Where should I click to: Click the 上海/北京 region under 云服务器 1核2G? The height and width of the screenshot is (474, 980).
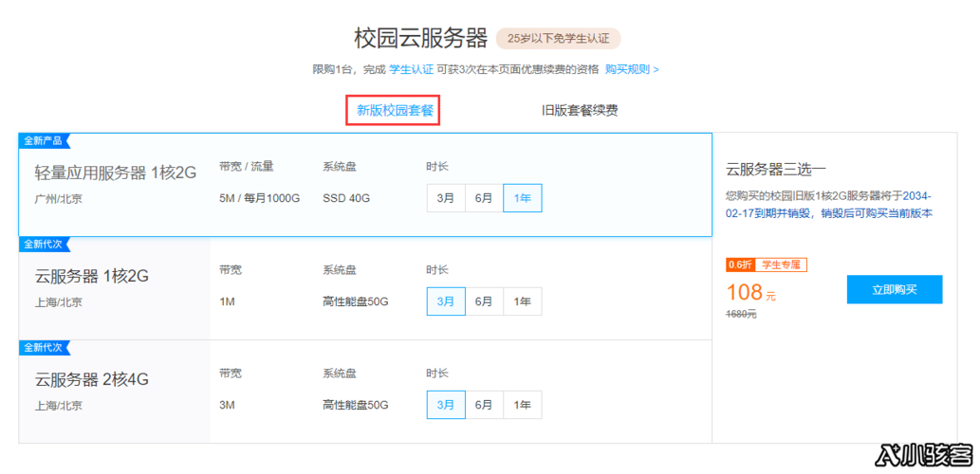tap(58, 302)
